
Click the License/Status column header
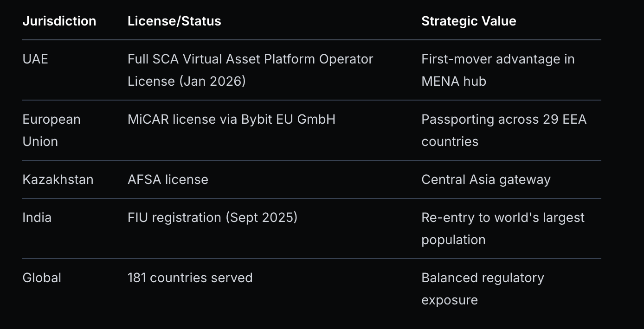click(174, 21)
